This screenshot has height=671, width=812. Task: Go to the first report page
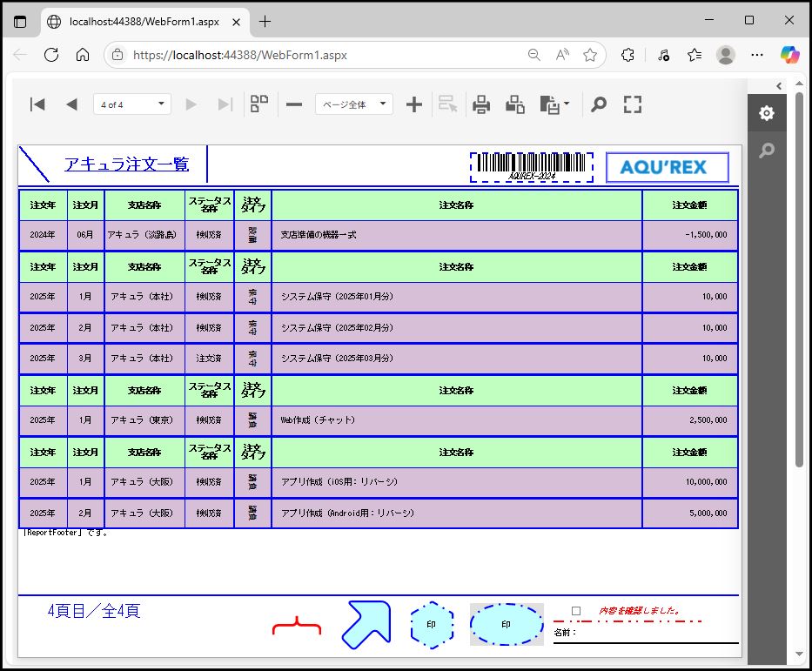[x=37, y=104]
